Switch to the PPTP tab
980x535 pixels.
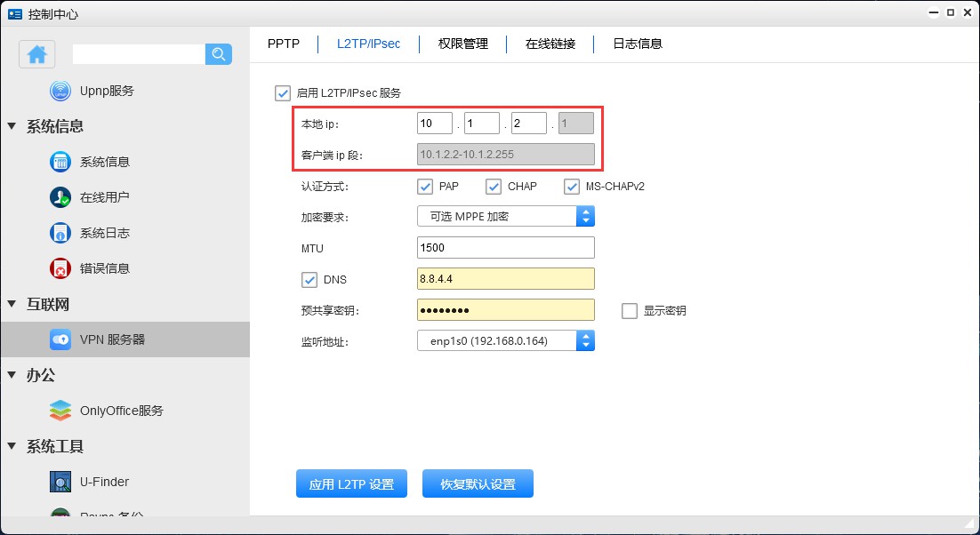(x=284, y=44)
